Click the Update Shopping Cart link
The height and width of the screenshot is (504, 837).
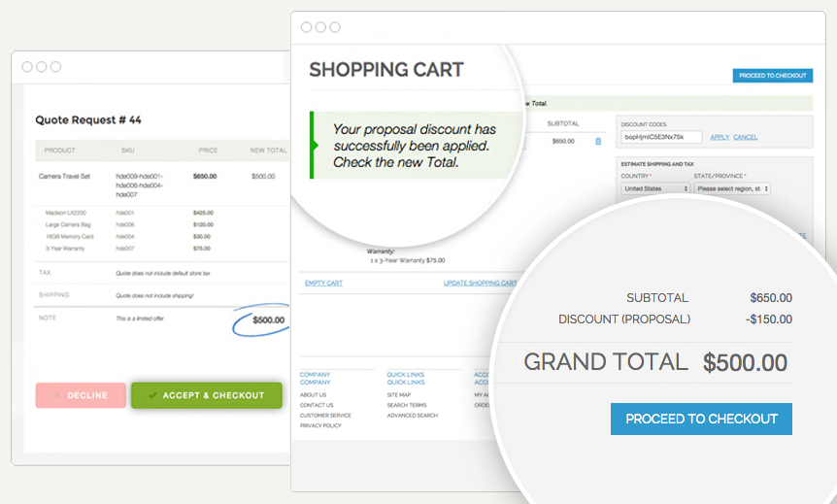tap(480, 283)
